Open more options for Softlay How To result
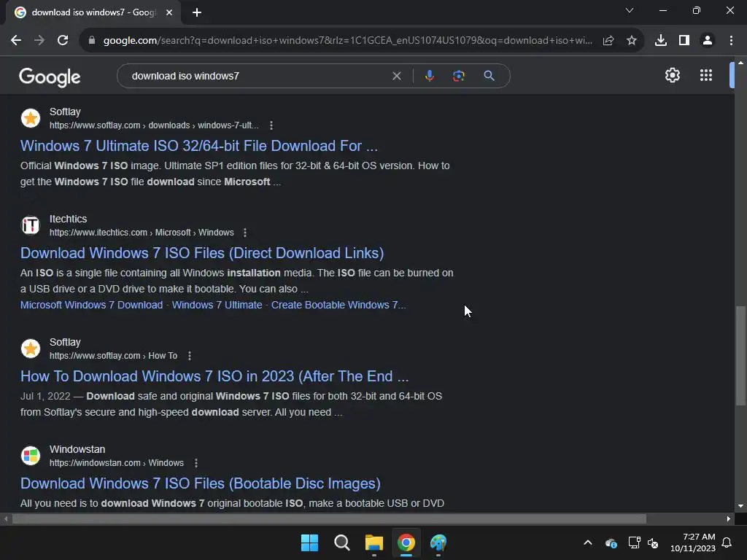 [x=190, y=356]
